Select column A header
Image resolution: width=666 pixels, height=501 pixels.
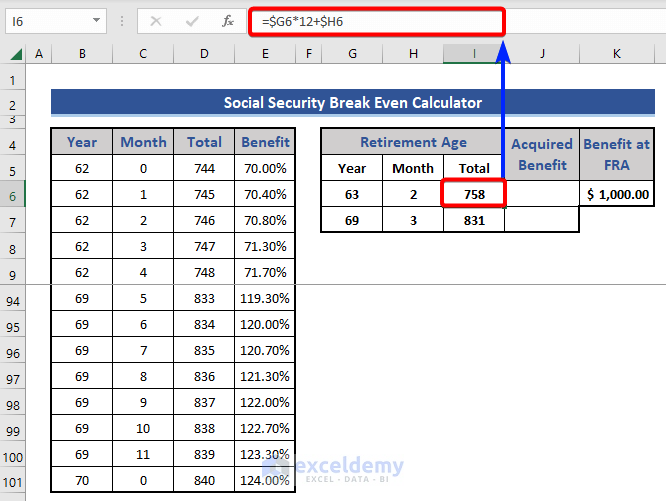coord(39,54)
